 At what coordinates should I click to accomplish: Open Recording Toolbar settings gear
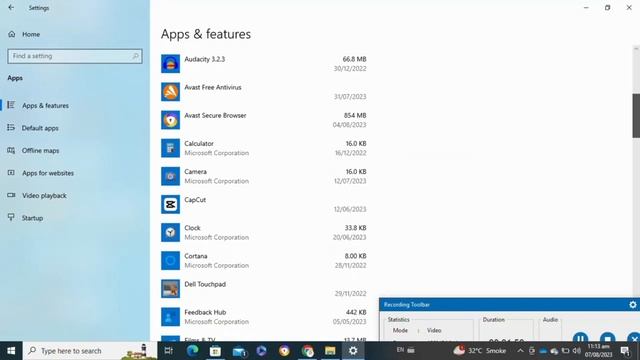(633, 304)
